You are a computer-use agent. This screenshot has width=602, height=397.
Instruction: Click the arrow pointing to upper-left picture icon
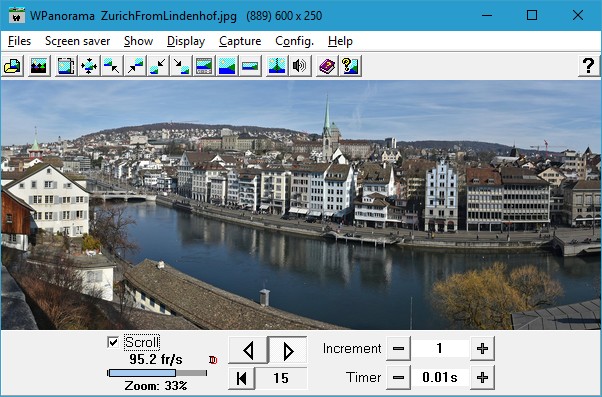click(112, 66)
